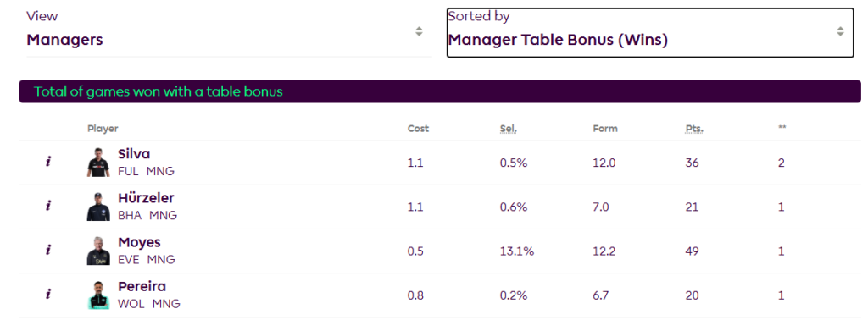
Task: Click the View dropdown arrows
Action: point(419,31)
